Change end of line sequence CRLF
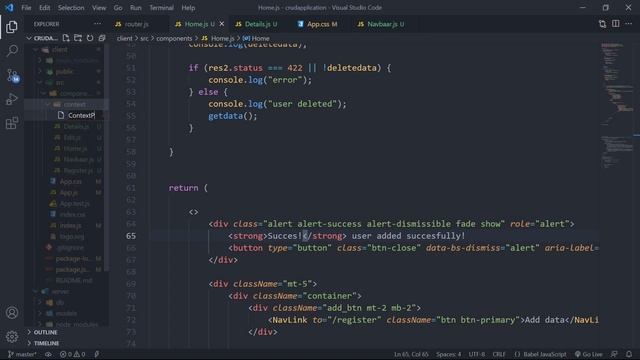The width and height of the screenshot is (640, 360). (x=499, y=354)
